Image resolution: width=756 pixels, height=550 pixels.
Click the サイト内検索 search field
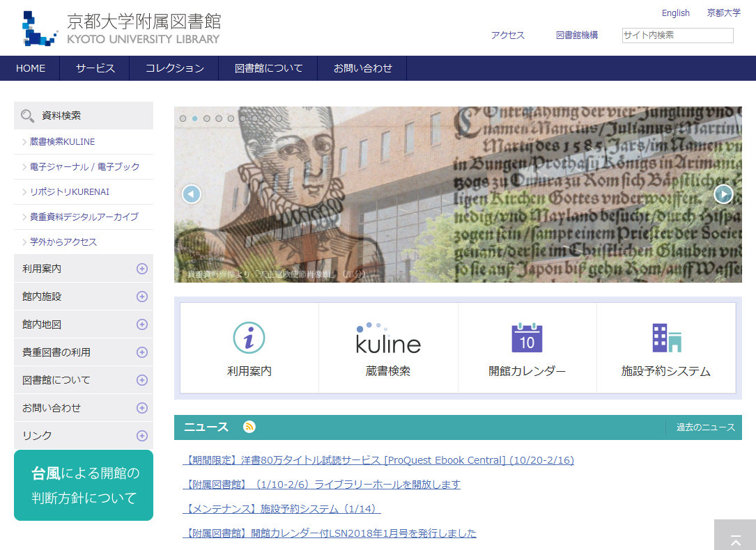(x=677, y=35)
